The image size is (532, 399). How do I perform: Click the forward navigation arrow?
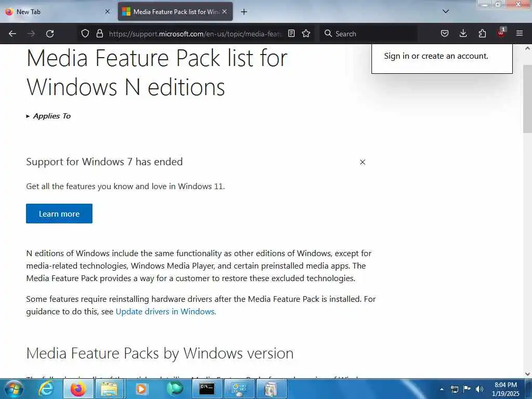coord(31,34)
